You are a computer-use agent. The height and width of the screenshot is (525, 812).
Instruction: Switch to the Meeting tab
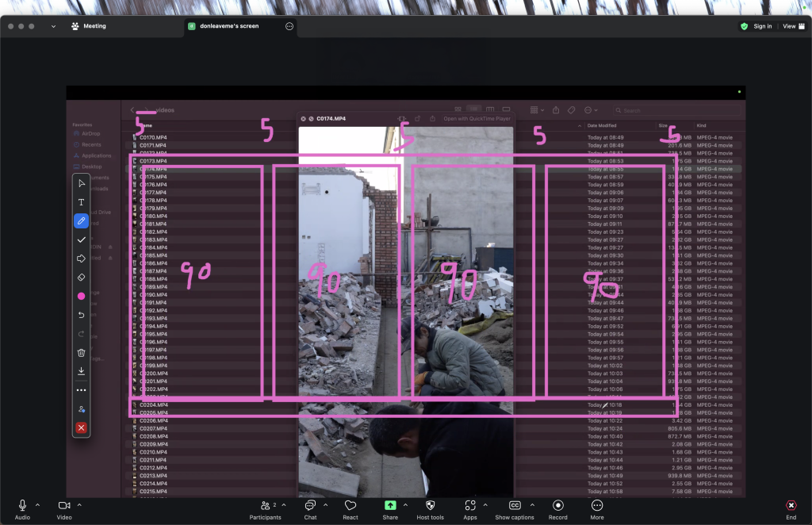click(x=94, y=26)
